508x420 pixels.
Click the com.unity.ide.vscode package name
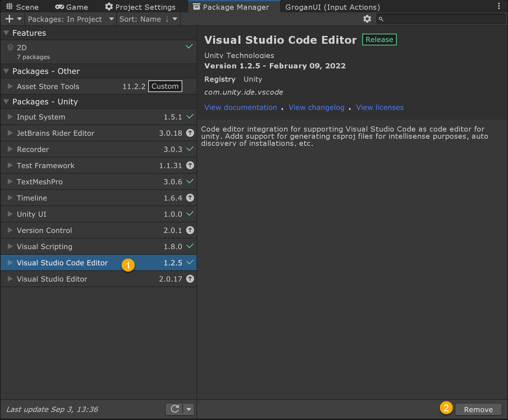click(x=244, y=92)
